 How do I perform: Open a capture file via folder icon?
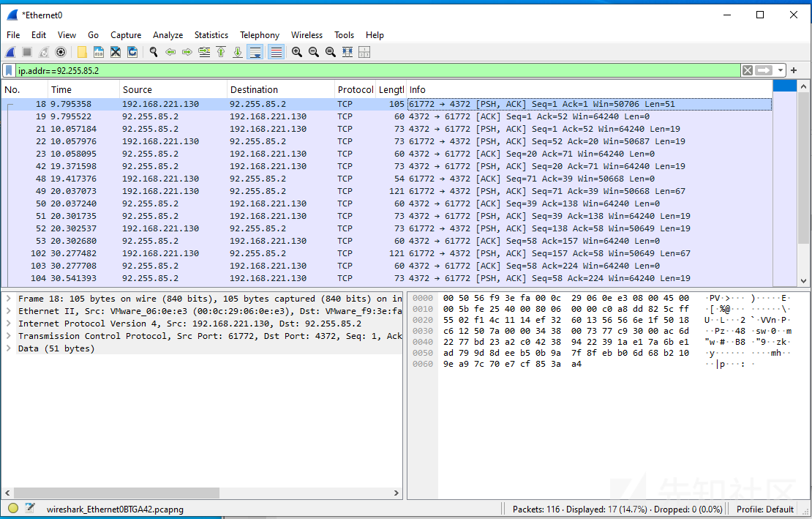click(82, 52)
